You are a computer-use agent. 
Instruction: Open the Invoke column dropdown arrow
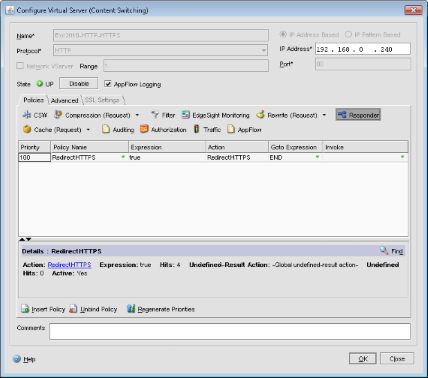coord(403,157)
